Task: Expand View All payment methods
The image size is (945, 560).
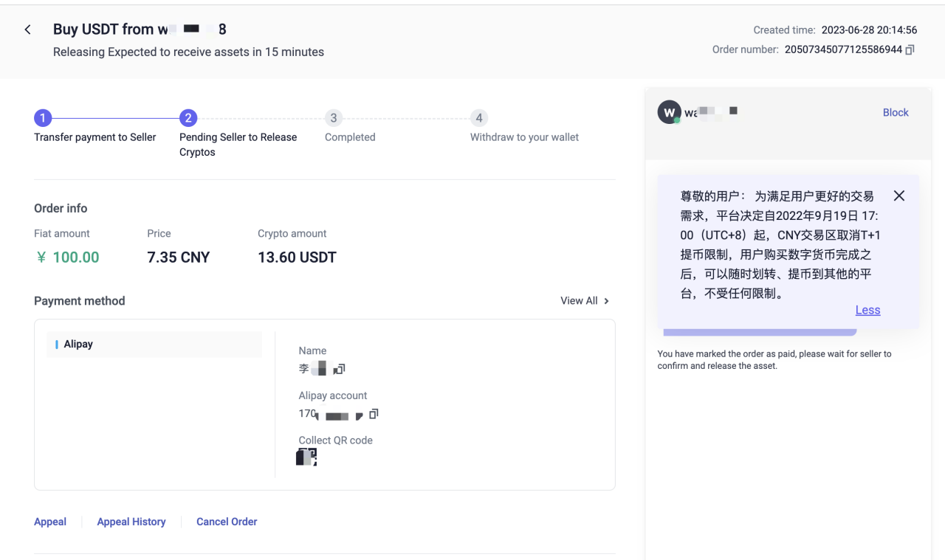Action: pyautogui.click(x=585, y=301)
